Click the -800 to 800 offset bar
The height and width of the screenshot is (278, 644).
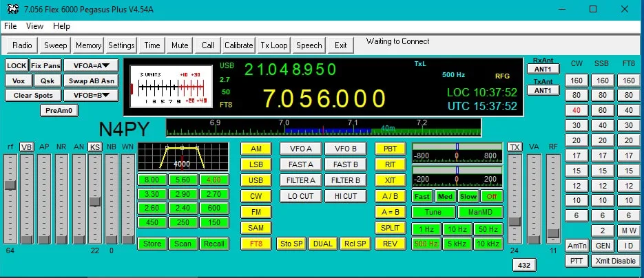click(x=457, y=153)
